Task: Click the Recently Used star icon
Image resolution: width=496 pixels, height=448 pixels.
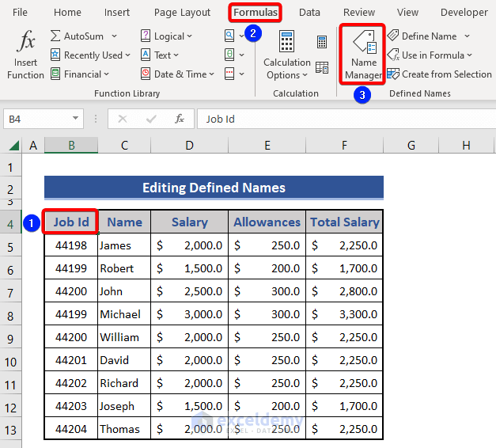Action: point(55,55)
